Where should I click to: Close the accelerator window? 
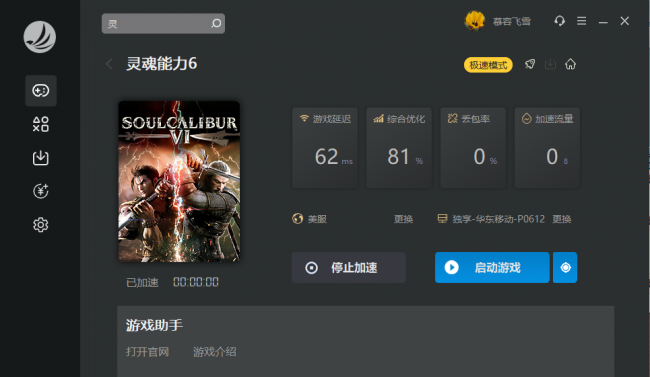point(625,21)
